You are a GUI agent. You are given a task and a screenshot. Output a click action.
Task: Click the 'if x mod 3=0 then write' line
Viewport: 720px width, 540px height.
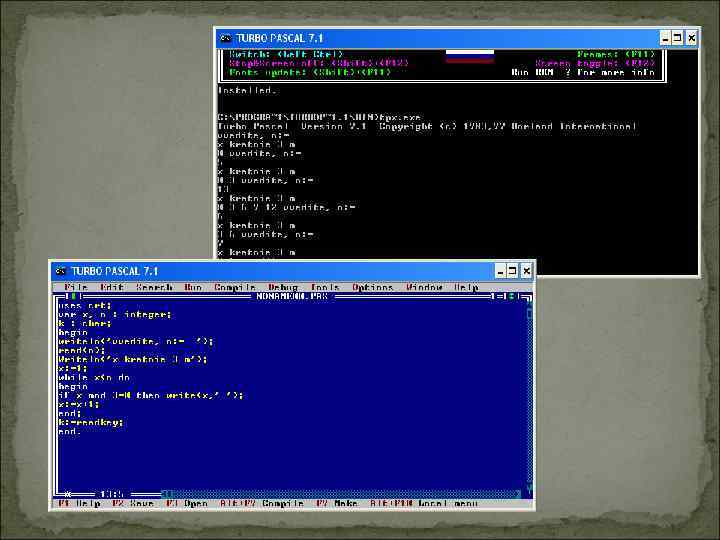(x=151, y=395)
